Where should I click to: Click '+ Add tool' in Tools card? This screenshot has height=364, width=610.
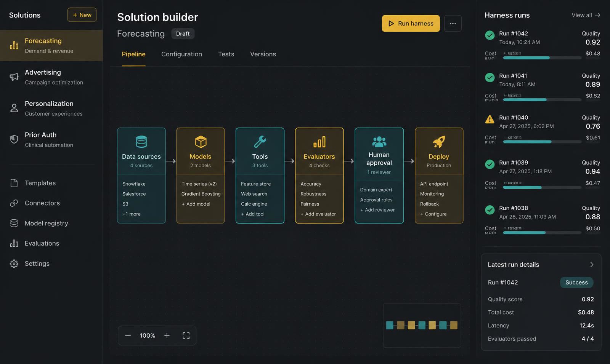(253, 214)
